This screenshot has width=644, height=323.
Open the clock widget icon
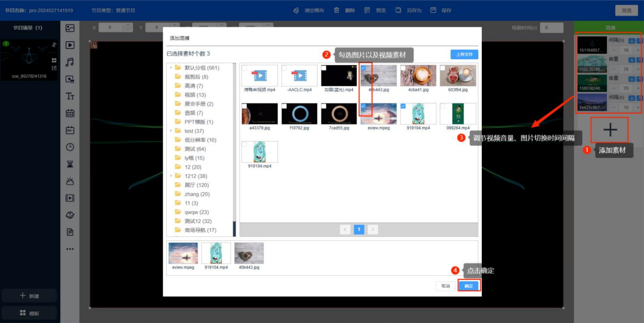coord(70,147)
